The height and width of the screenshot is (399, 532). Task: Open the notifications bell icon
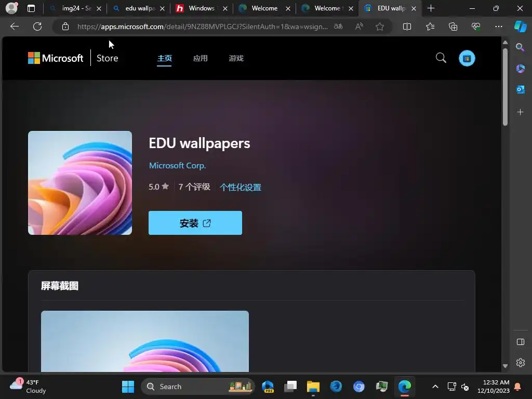tap(518, 387)
